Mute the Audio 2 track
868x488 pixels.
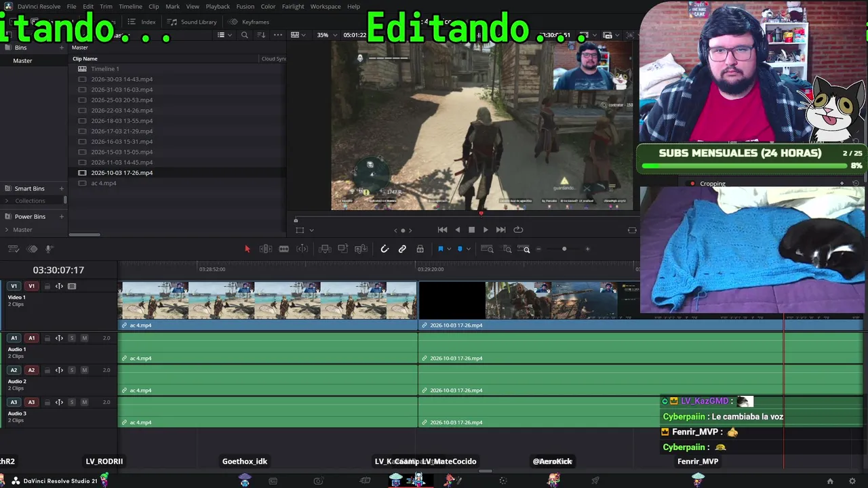click(x=84, y=370)
